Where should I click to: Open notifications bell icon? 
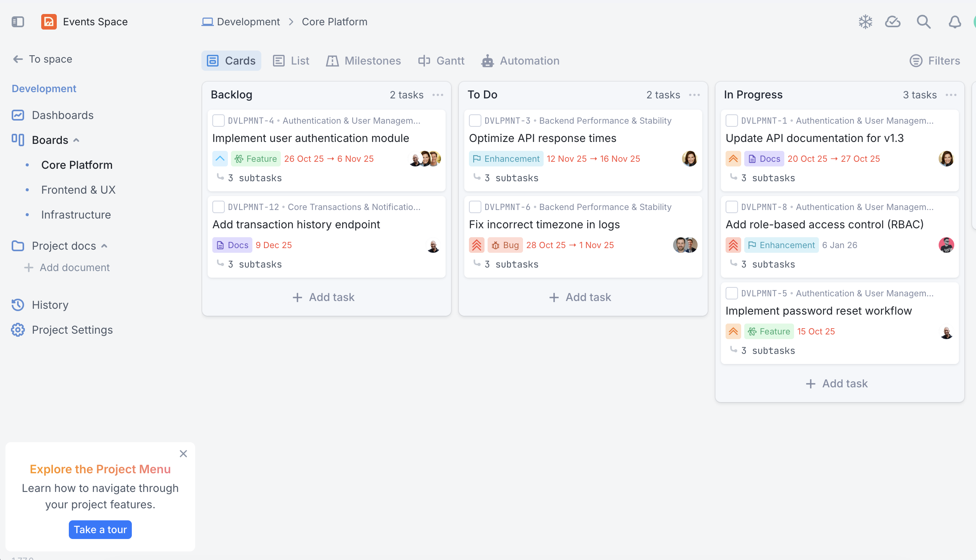click(x=955, y=22)
